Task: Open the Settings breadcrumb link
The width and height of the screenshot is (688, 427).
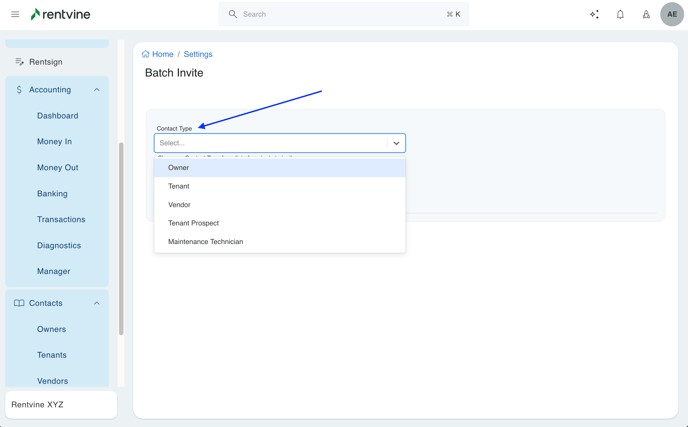Action: pyautogui.click(x=198, y=54)
